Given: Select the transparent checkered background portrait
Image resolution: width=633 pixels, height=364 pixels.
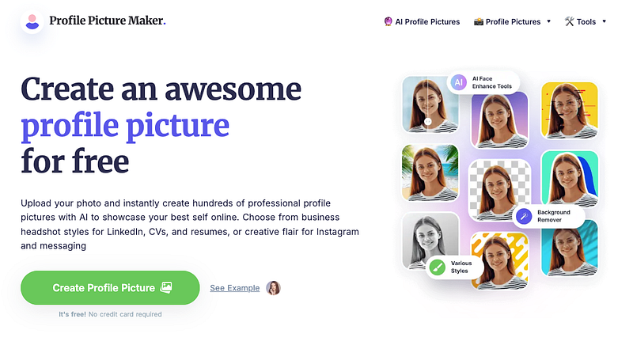Looking at the screenshot, I should (499, 190).
